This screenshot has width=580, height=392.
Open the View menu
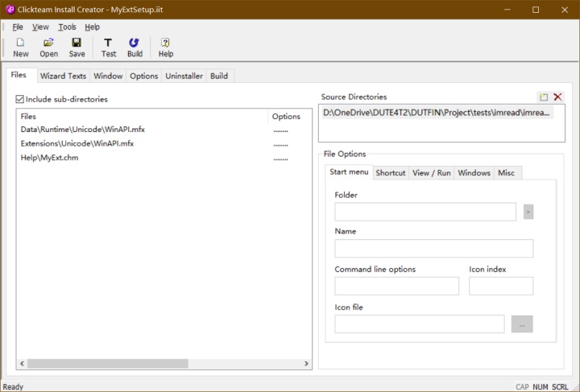pos(40,27)
